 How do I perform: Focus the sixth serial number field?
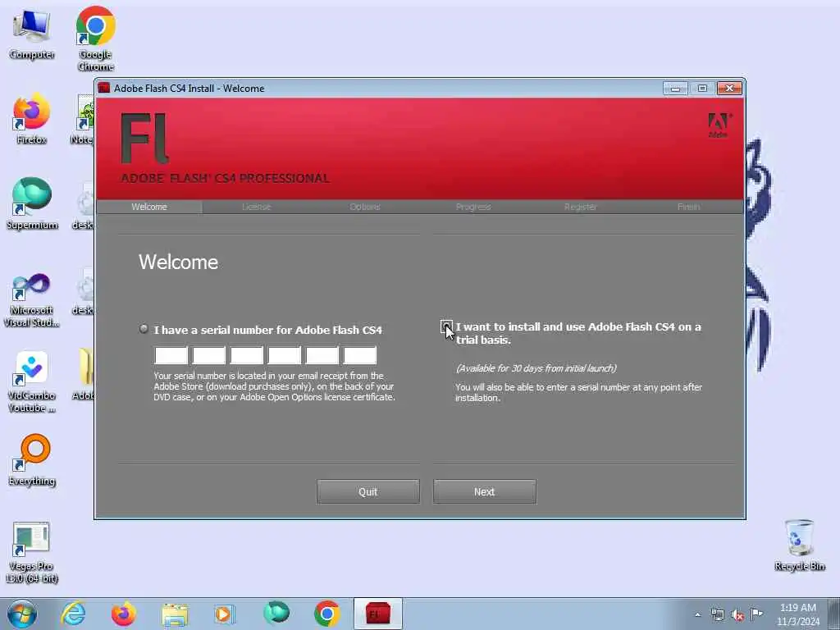[x=360, y=355]
